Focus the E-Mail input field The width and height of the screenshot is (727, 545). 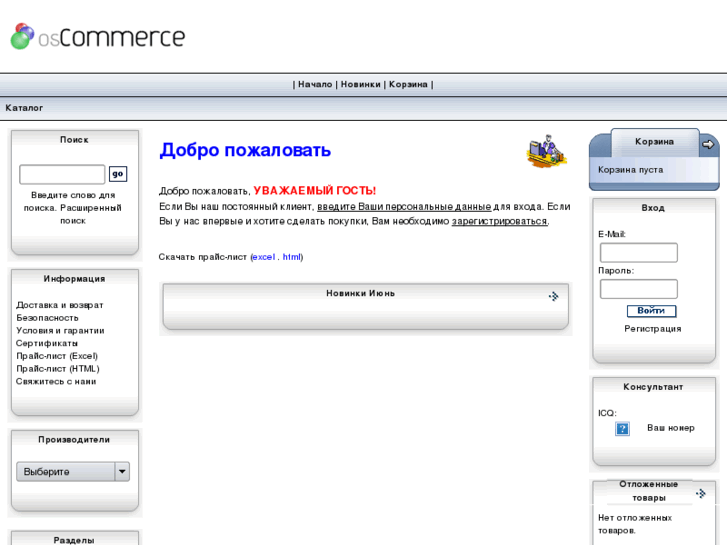pyautogui.click(x=638, y=252)
